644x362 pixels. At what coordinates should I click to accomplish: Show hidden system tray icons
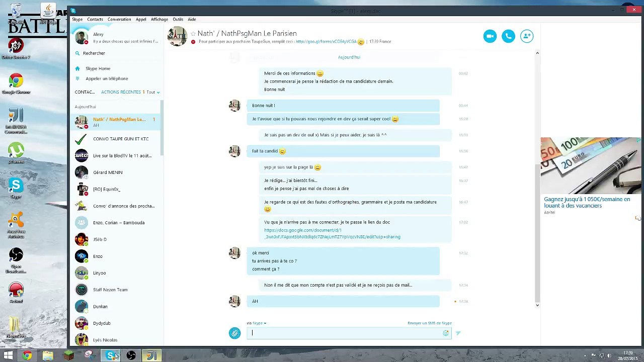click(x=585, y=356)
